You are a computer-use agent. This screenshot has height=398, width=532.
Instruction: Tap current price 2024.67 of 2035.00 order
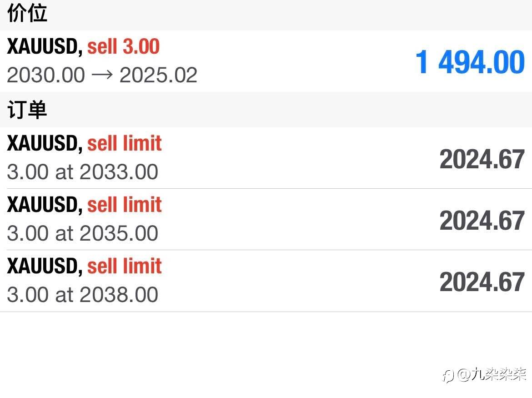pyautogui.click(x=482, y=221)
